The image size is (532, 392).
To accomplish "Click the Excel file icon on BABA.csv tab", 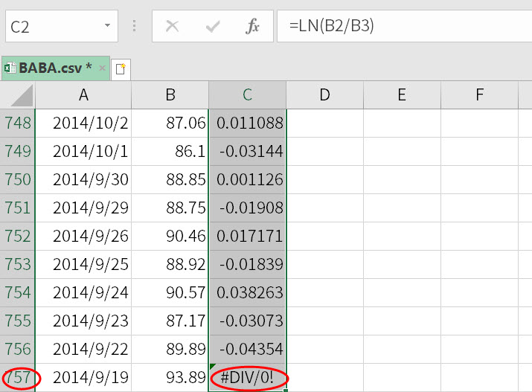I will click(10, 68).
